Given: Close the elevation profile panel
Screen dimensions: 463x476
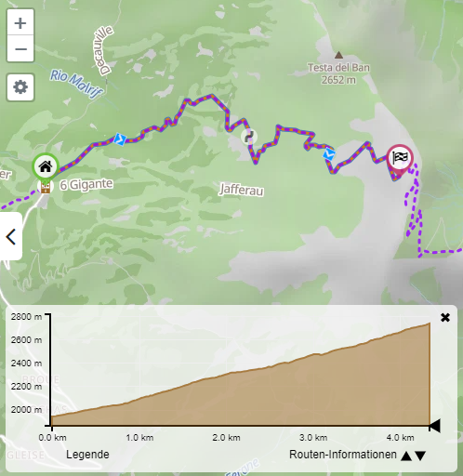Looking at the screenshot, I should pos(445,317).
